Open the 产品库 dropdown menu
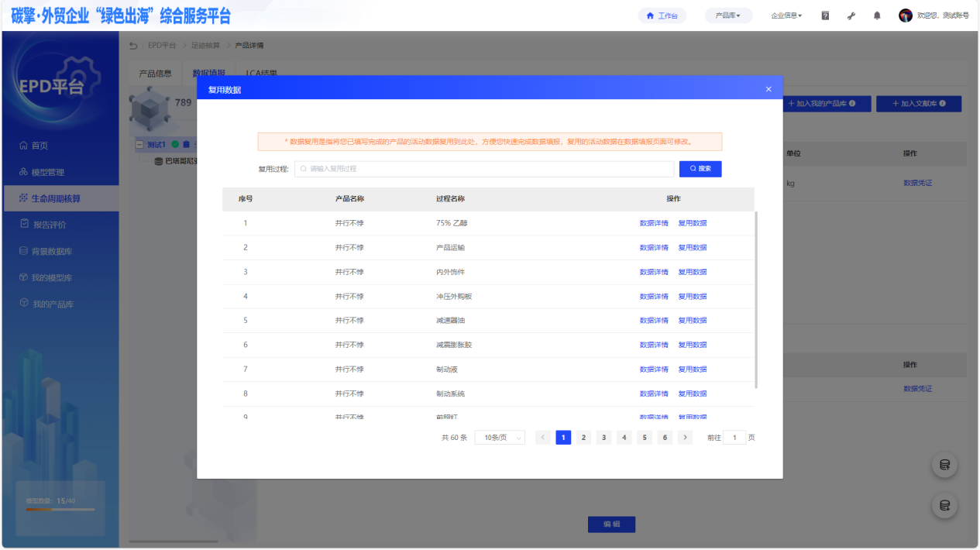Screen dimensions: 980x550 (x=728, y=15)
